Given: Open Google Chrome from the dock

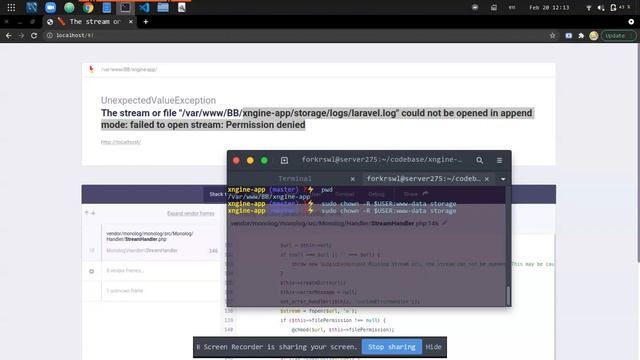Looking at the screenshot, I should click(88, 7).
